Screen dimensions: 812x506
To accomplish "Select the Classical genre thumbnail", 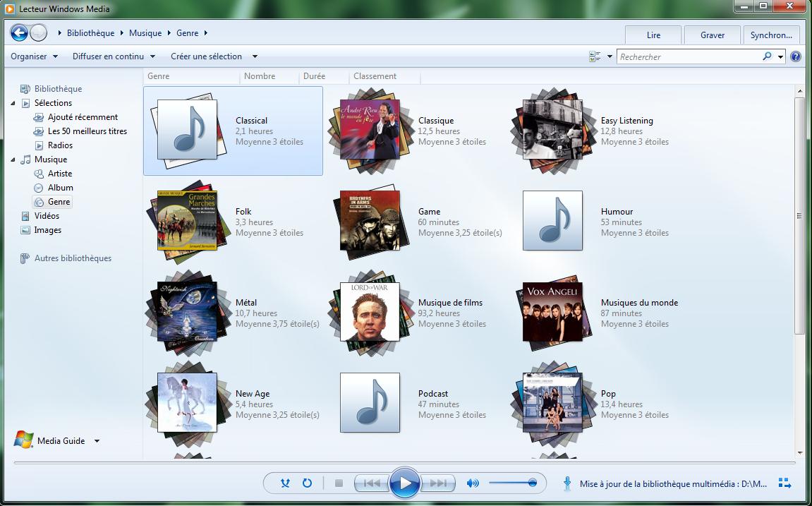I will [187, 131].
